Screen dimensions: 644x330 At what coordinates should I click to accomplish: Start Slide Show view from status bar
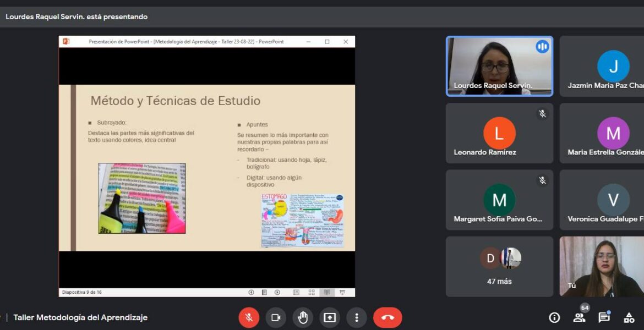click(342, 293)
